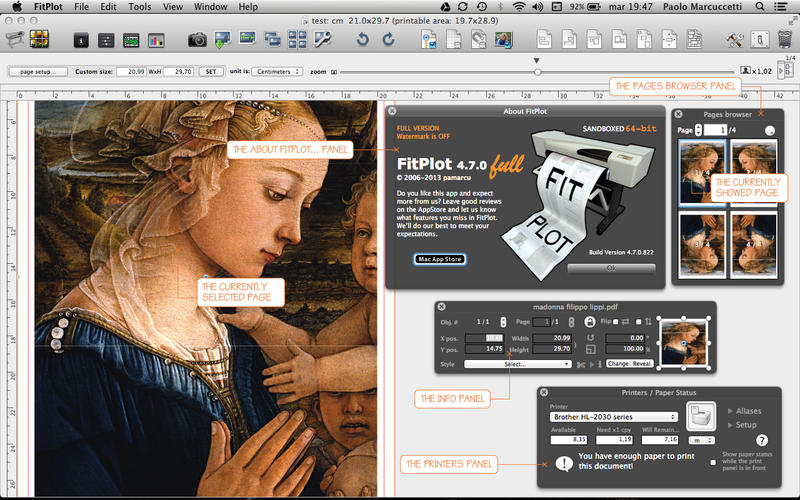Open the Window menu
Viewport: 800px width, 500px height.
(210, 7)
